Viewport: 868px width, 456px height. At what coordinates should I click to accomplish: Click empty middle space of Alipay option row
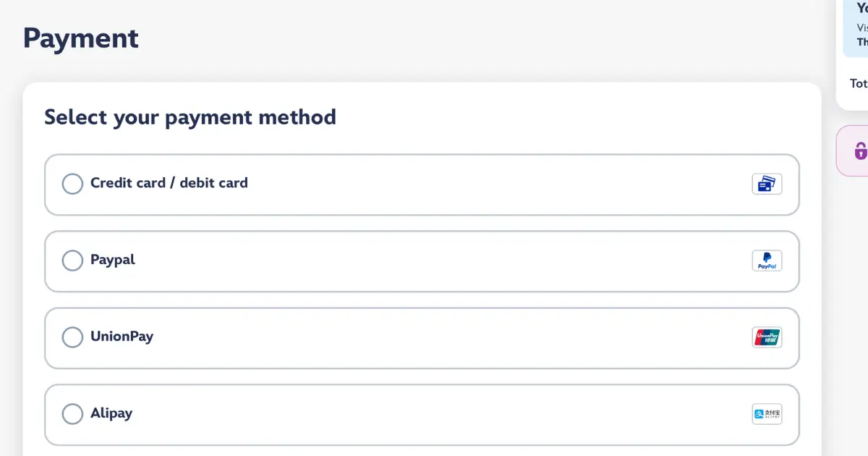tap(434, 415)
